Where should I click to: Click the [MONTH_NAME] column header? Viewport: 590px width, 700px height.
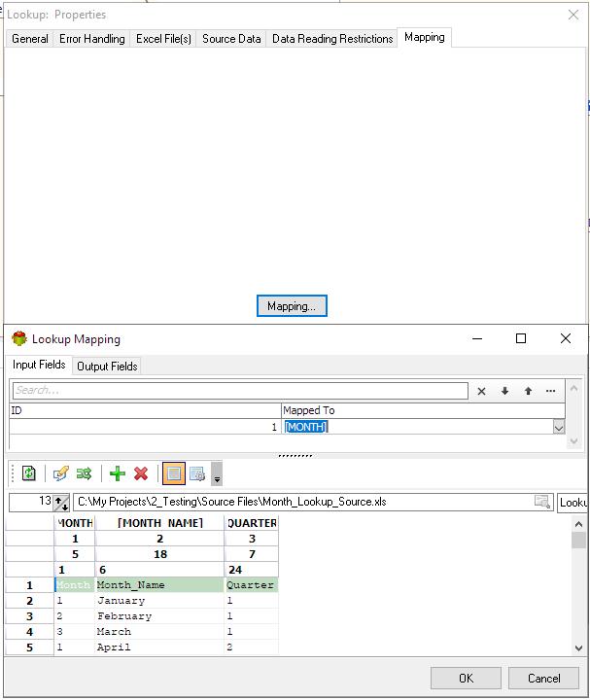point(160,523)
